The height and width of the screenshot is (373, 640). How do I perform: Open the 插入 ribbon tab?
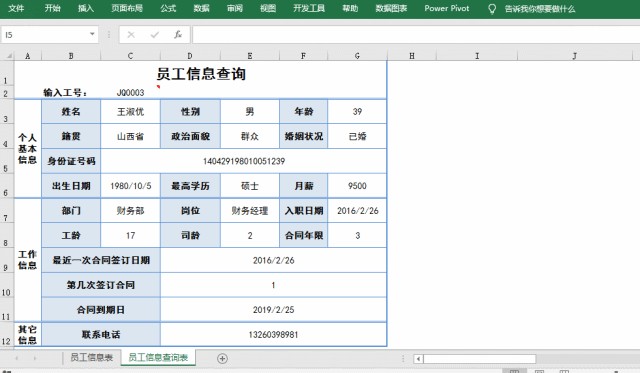pos(86,8)
